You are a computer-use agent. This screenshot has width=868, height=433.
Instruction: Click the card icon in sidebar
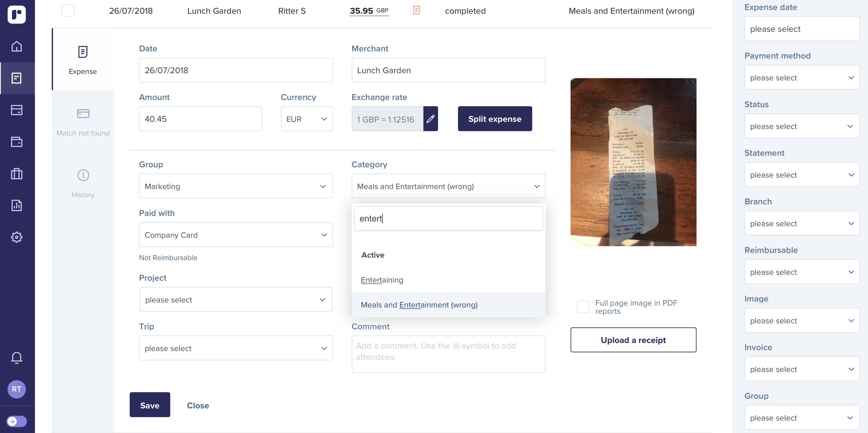click(17, 110)
